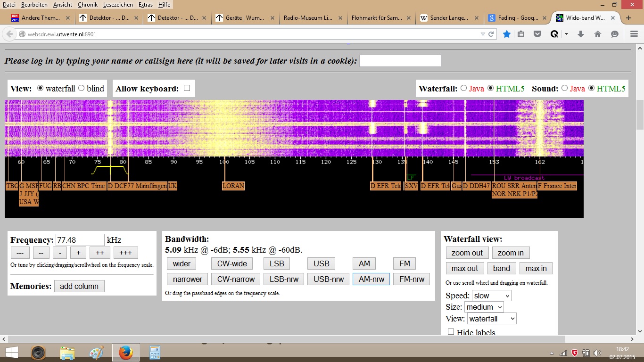Viewport: 644px width, 362px height.
Task: Reload the page with the refresh icon
Action: click(491, 34)
